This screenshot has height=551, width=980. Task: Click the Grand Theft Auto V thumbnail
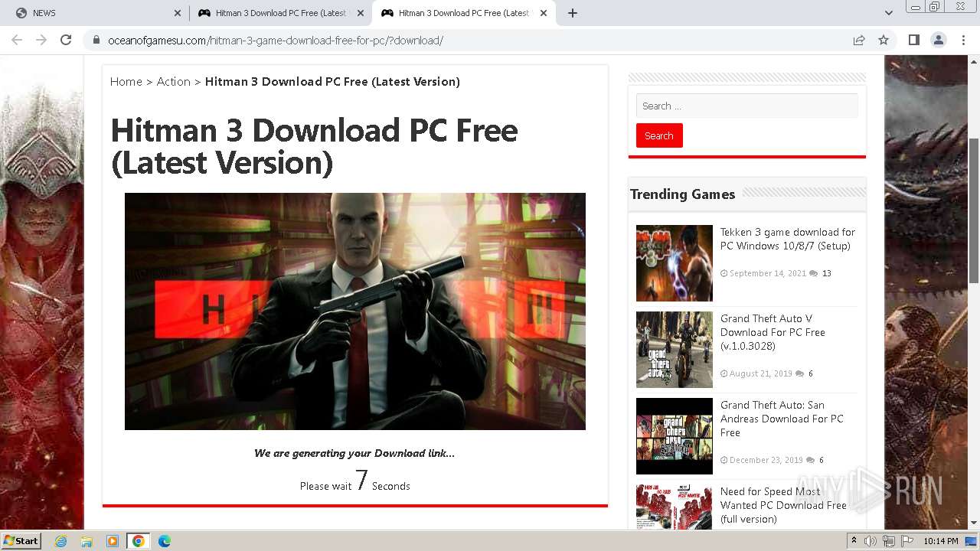click(675, 350)
